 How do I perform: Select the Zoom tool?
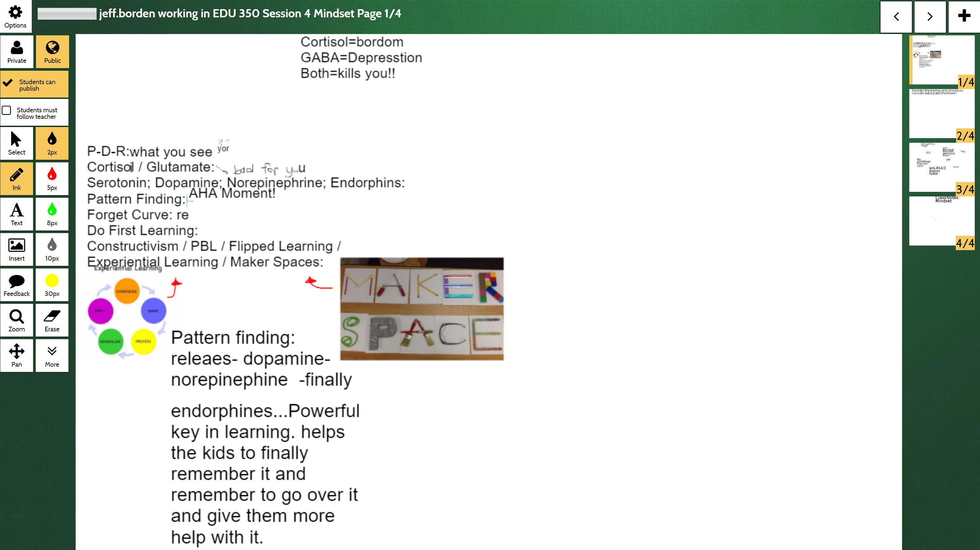pos(16,320)
